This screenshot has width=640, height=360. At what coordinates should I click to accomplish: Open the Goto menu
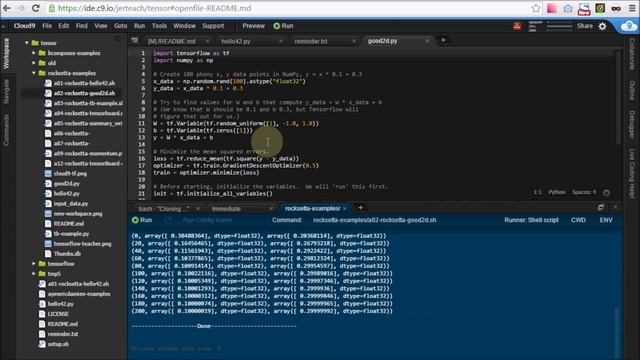coord(120,26)
